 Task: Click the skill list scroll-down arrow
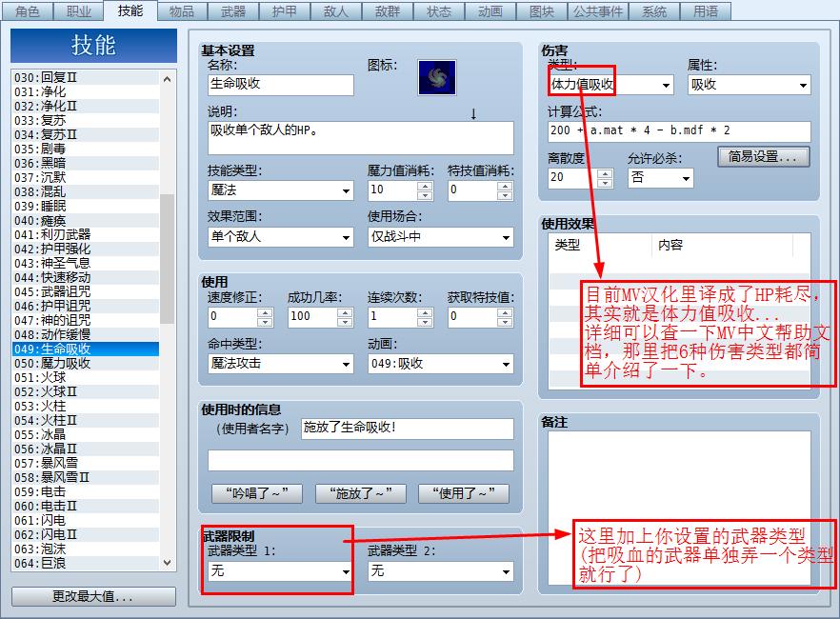168,563
